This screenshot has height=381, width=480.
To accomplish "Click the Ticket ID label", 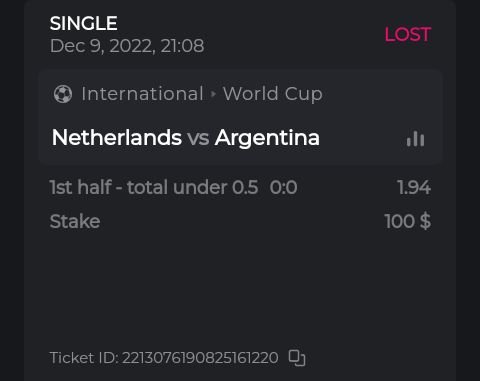I will pyautogui.click(x=84, y=358).
